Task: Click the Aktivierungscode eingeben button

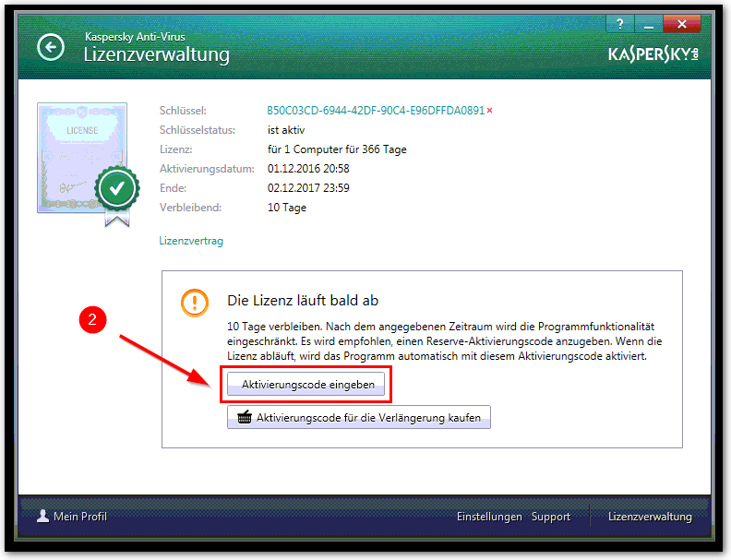Action: (x=306, y=385)
